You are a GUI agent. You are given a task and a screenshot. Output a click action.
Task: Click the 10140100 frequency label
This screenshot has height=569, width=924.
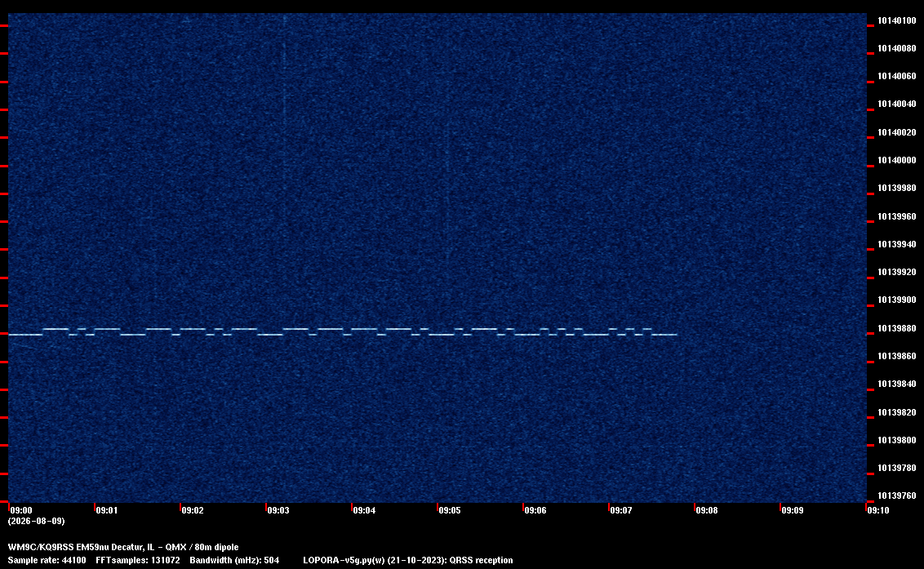pyautogui.click(x=897, y=20)
